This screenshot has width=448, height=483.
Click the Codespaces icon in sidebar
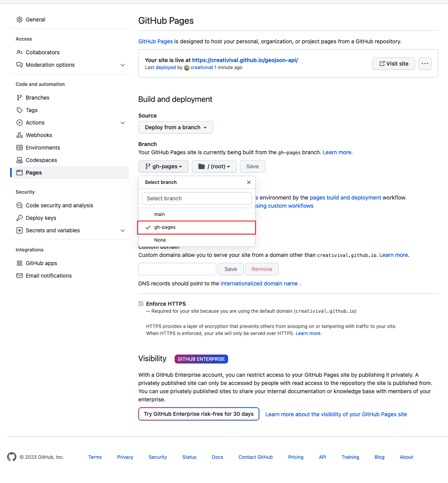pos(20,160)
